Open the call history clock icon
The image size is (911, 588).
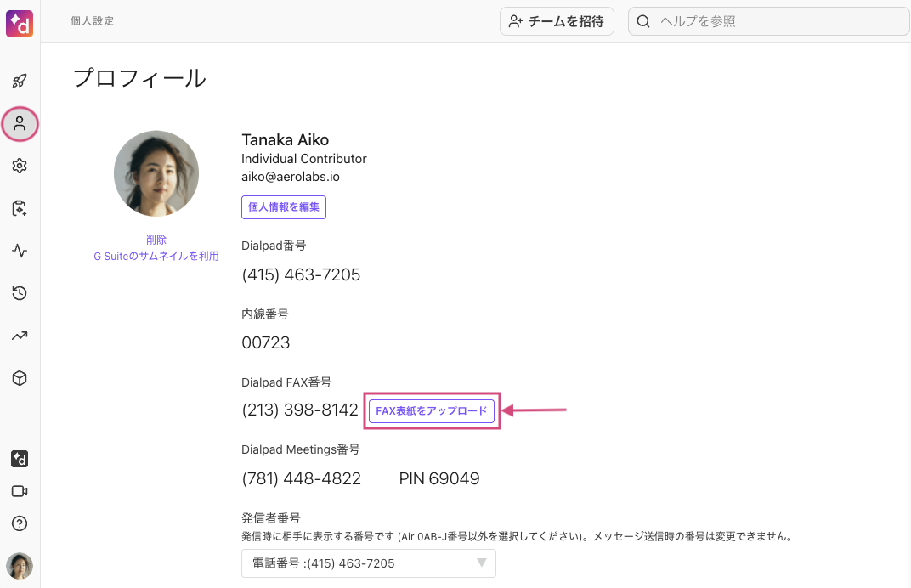click(20, 293)
